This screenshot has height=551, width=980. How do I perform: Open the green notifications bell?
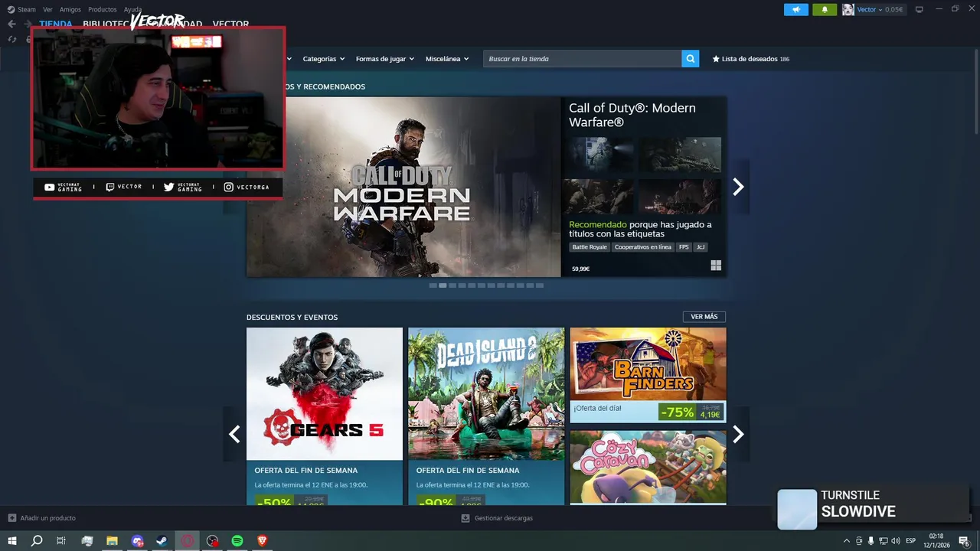pos(825,10)
